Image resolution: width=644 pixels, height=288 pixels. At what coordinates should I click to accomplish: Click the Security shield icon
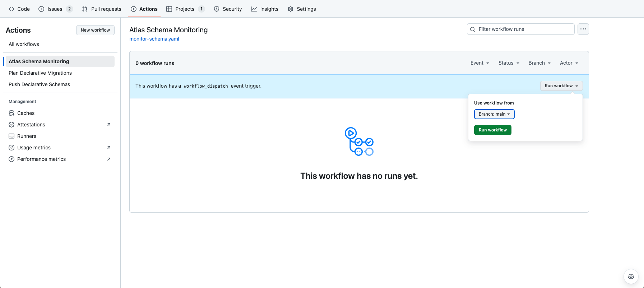click(x=217, y=9)
